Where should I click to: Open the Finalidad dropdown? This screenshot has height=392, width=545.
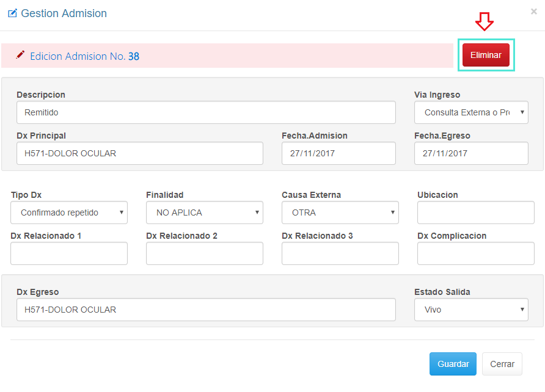tap(205, 212)
